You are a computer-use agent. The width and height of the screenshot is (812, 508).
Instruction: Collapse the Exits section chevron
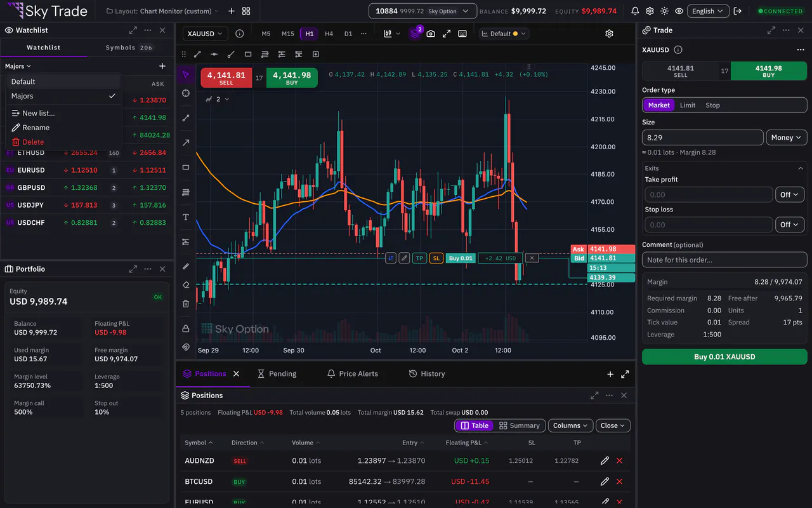tap(801, 168)
